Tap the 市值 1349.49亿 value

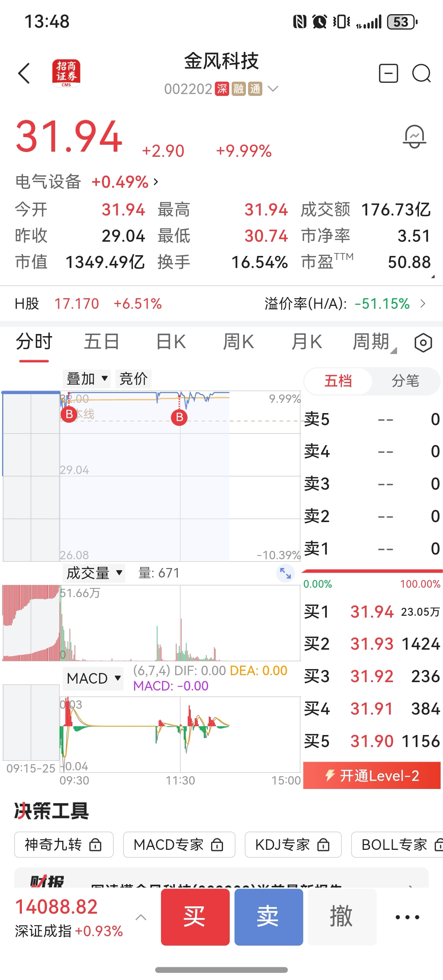[105, 262]
